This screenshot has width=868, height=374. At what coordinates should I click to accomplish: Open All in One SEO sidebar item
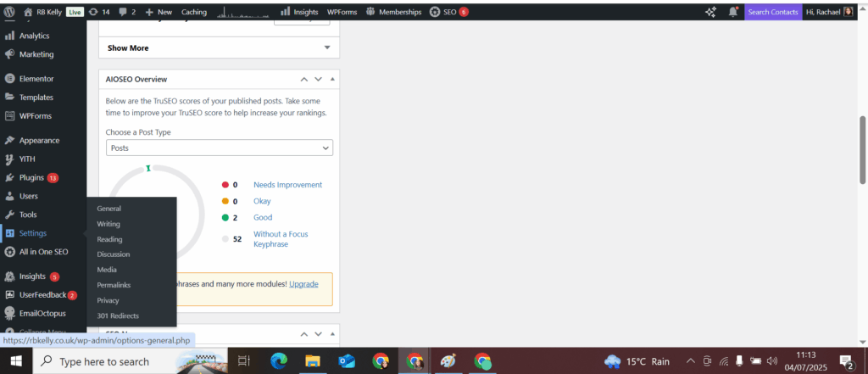pos(43,252)
